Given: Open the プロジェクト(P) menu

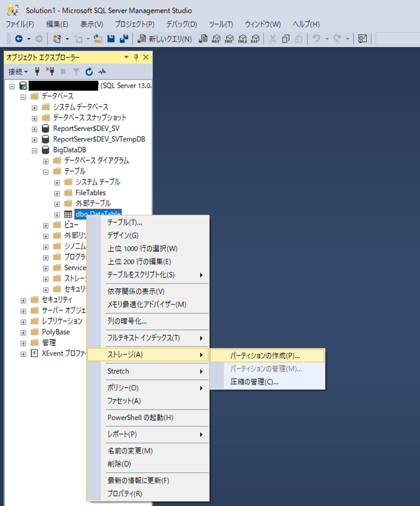Looking at the screenshot, I should point(135,24).
